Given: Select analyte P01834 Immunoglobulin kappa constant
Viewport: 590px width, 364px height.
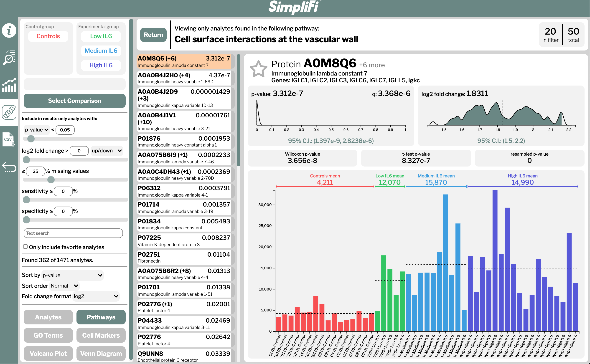Looking at the screenshot, I should [184, 224].
